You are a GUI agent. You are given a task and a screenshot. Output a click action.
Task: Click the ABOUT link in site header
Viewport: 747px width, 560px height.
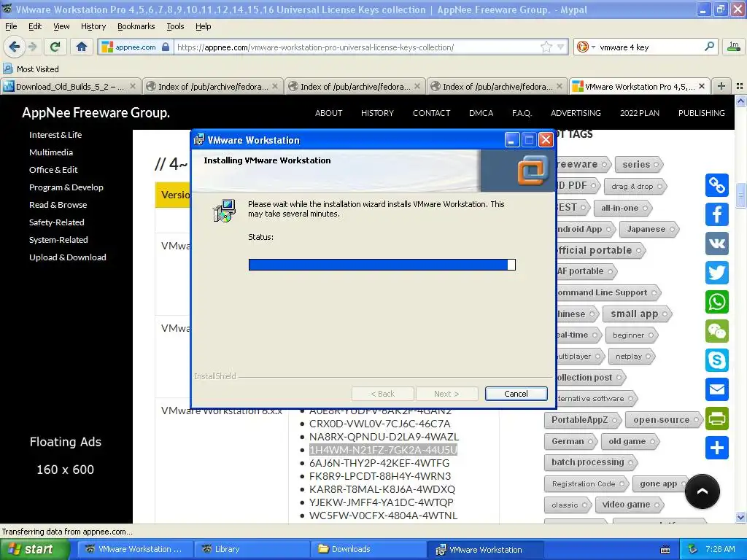(x=329, y=113)
